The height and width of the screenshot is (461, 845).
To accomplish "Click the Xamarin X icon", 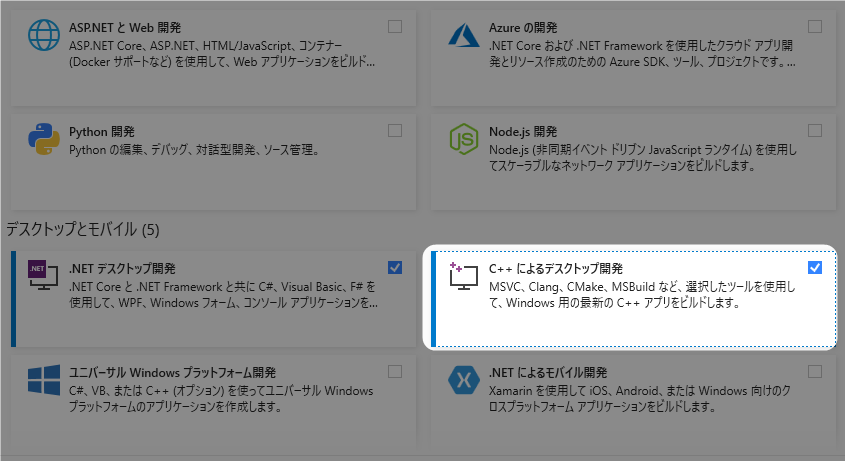I will pyautogui.click(x=464, y=380).
